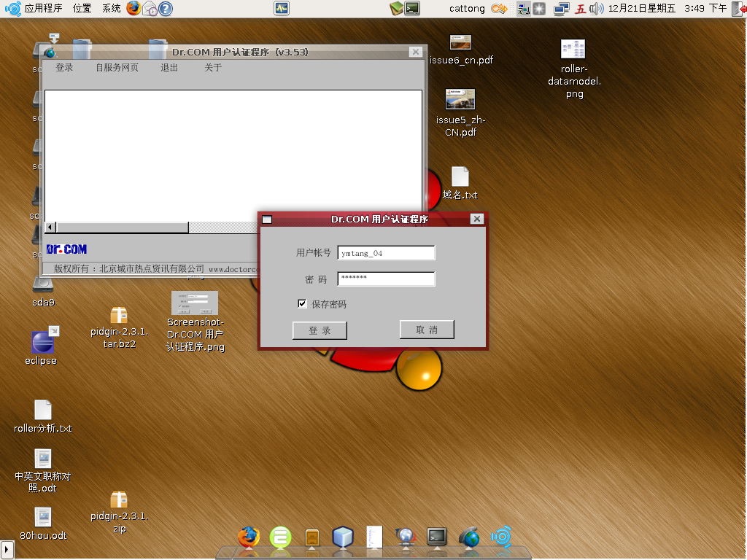Open roller-datamodel.png on the desktop
This screenshot has height=560, width=747.
(573, 50)
